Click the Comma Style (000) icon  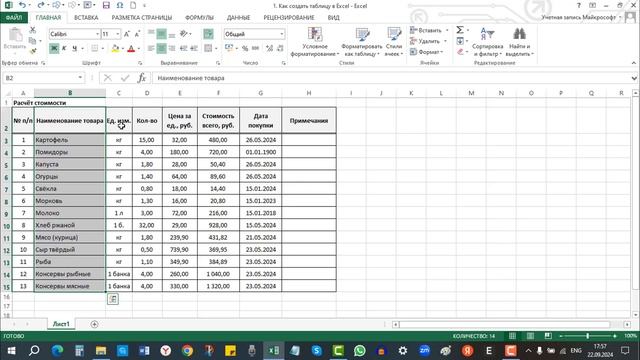256,49
